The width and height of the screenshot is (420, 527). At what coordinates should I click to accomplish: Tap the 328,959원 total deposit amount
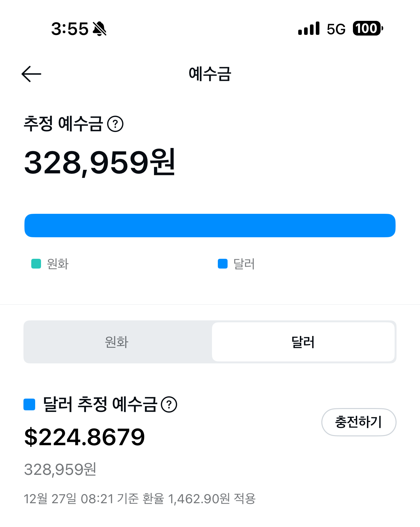(x=100, y=163)
